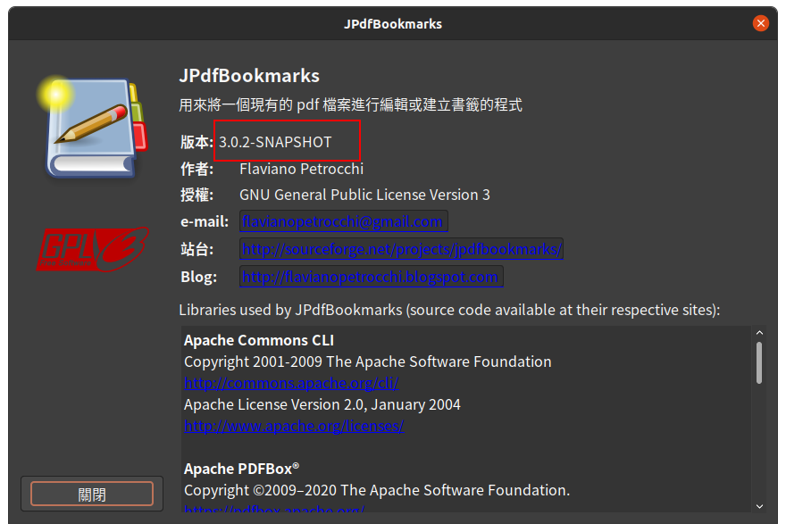Screen dimensions: 786x532
Task: Click the 關閉 button
Action: point(92,494)
